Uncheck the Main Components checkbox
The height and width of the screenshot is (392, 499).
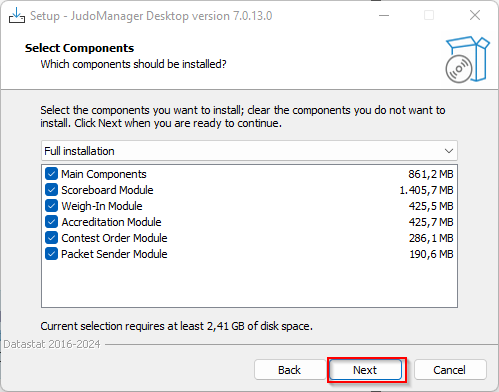pyautogui.click(x=51, y=174)
